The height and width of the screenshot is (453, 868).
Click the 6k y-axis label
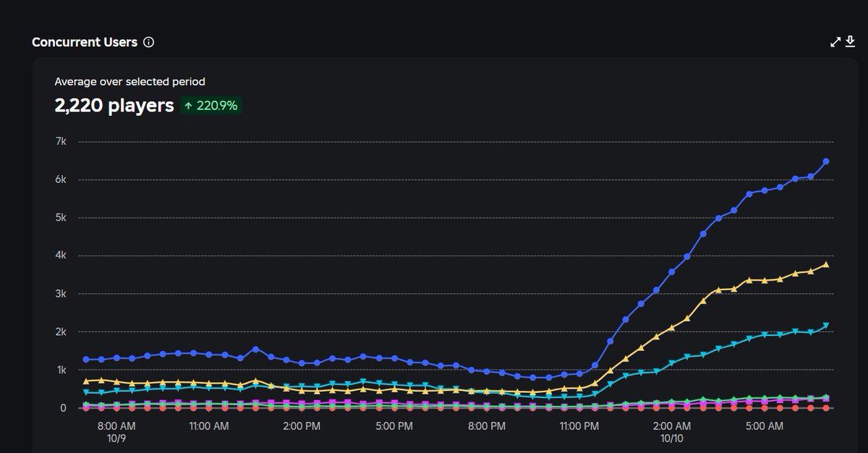(x=60, y=179)
